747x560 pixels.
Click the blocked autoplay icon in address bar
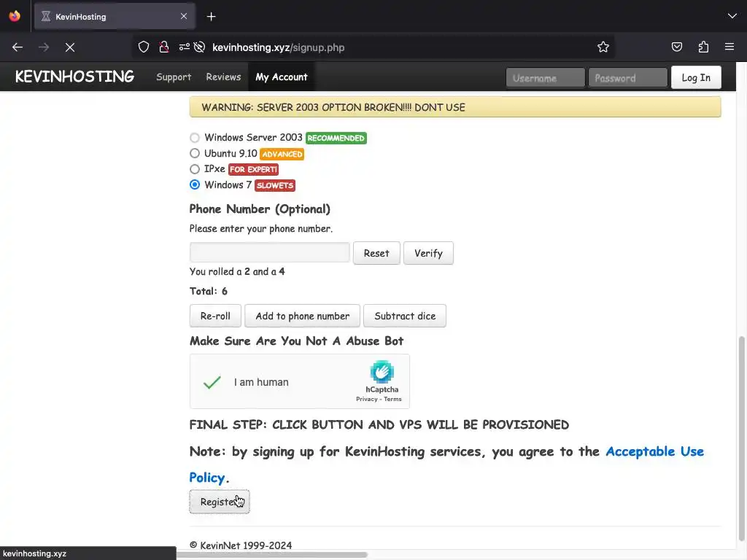point(200,47)
